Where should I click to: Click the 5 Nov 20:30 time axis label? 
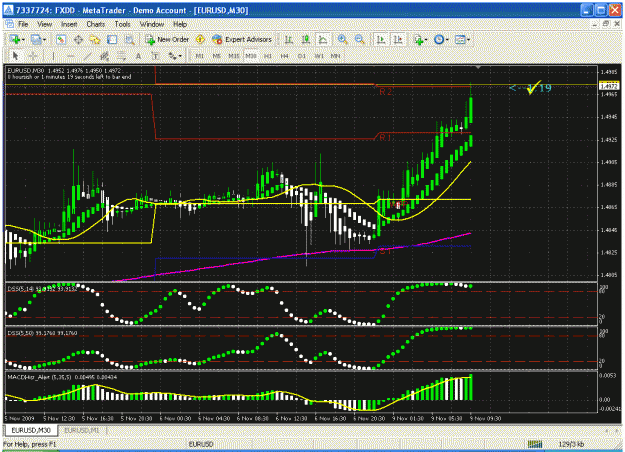pyautogui.click(x=136, y=419)
